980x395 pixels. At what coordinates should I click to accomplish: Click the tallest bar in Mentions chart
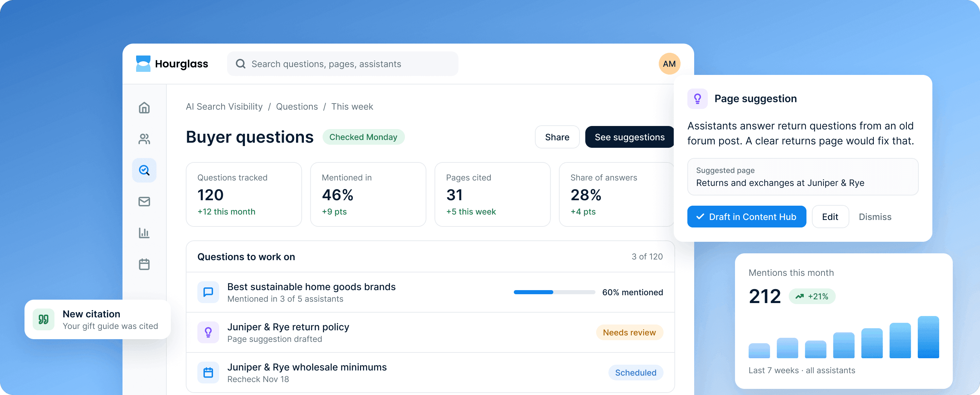pos(928,337)
